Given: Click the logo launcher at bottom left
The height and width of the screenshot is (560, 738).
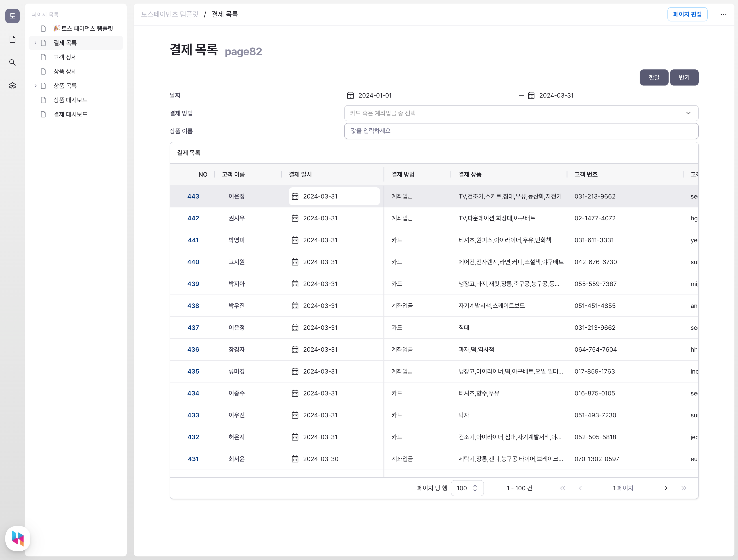Looking at the screenshot, I should [18, 538].
